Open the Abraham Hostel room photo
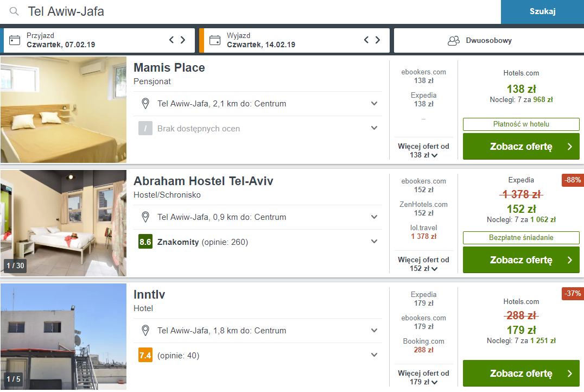 64,223
